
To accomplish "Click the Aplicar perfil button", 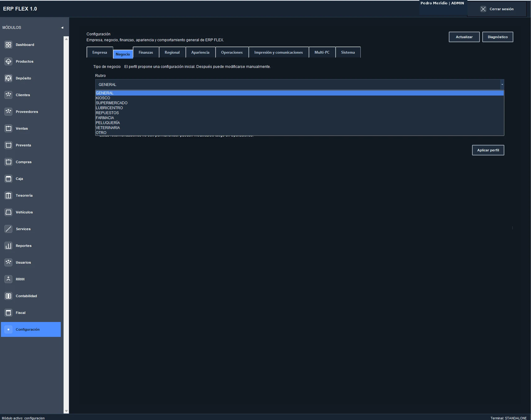I will [x=488, y=150].
